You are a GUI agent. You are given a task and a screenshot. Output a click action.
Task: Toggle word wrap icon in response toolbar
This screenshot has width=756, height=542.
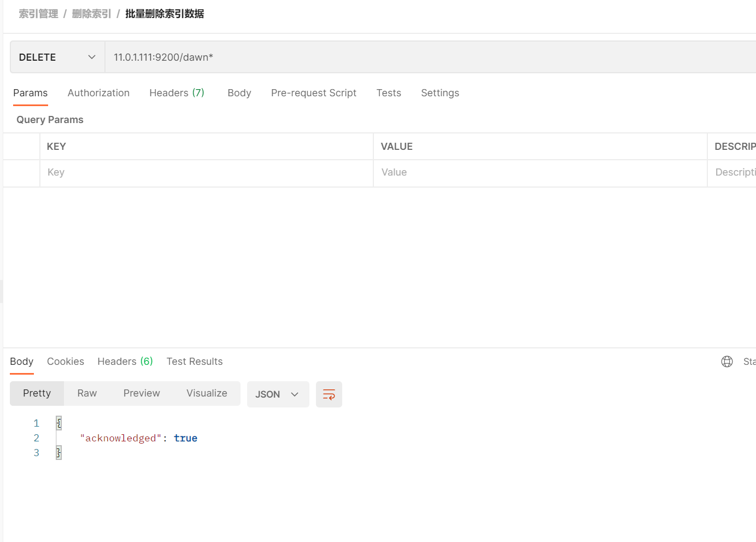pos(329,394)
